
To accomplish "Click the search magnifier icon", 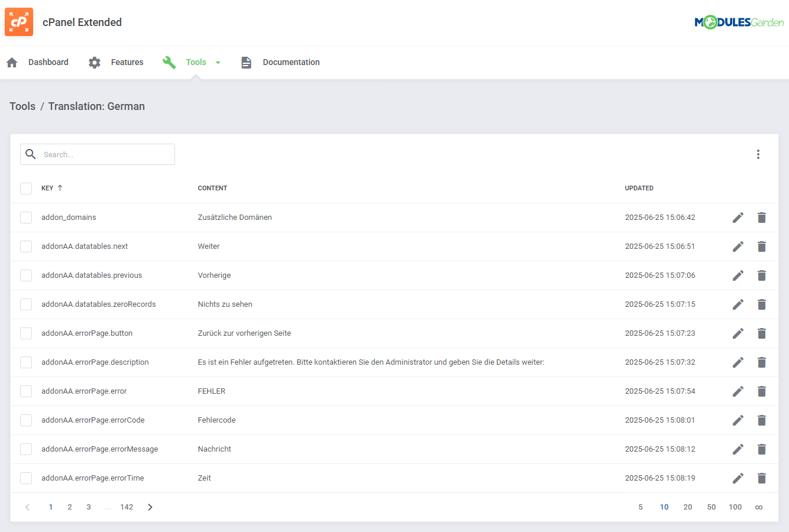I will (31, 154).
